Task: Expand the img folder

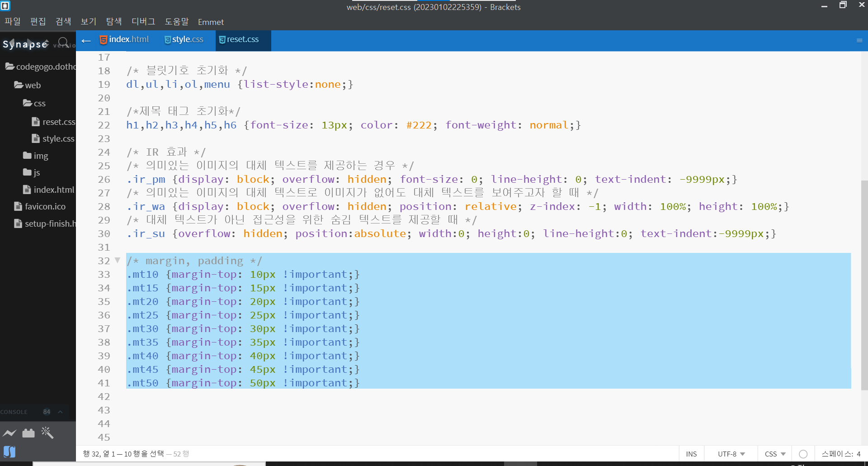Action: [36, 156]
